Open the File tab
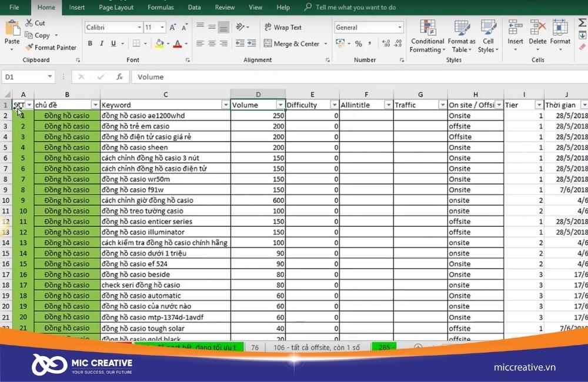Screen dimensions: 588x382 [x=14, y=7]
